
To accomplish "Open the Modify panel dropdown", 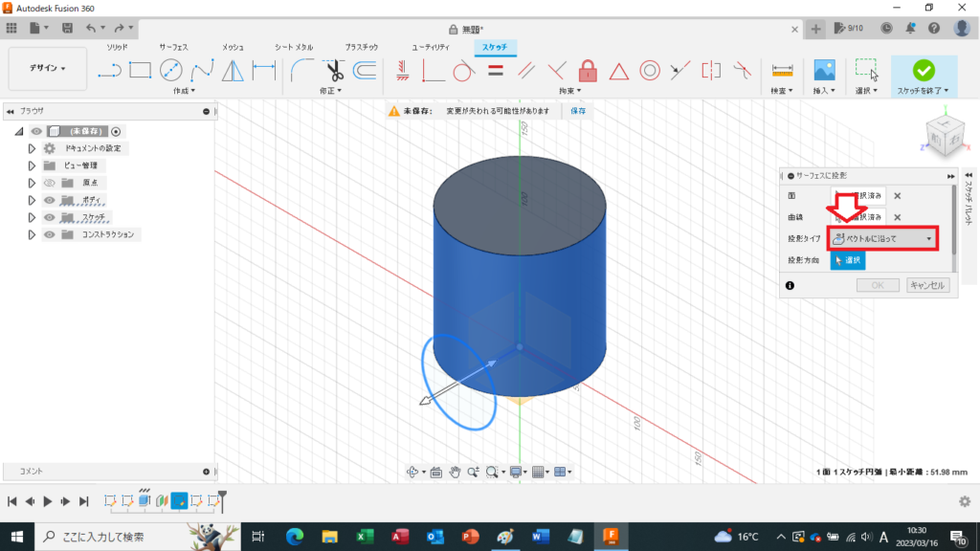I will [x=330, y=91].
